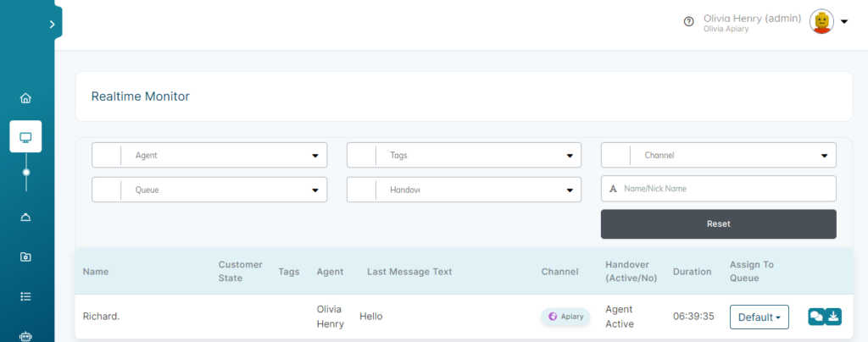Screen dimensions: 868x342
Task: Click the Channel column header
Action: pyautogui.click(x=559, y=272)
